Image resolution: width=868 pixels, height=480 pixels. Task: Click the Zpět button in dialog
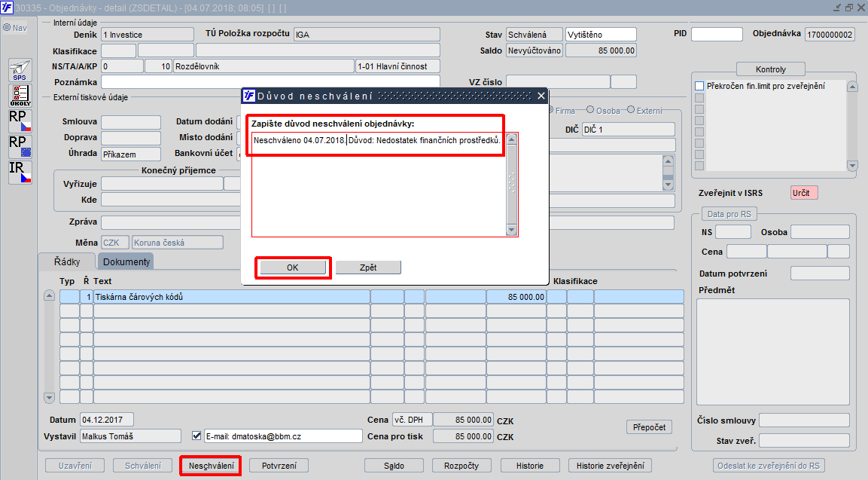368,268
